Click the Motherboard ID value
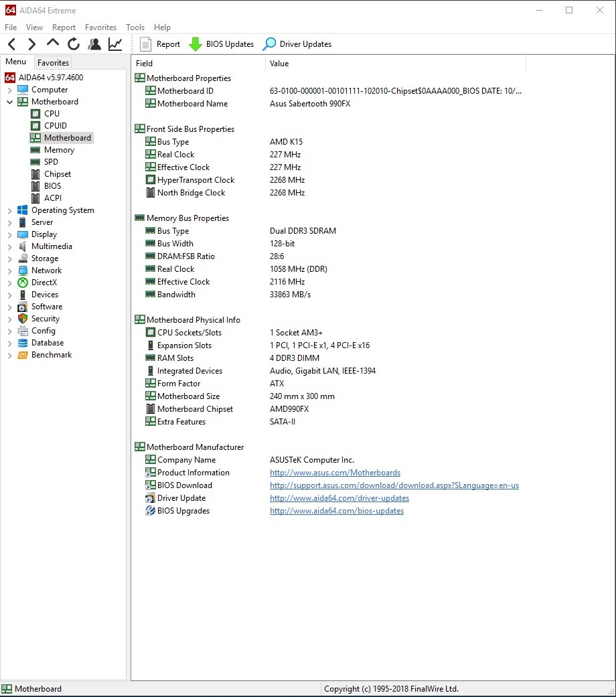 pos(396,90)
